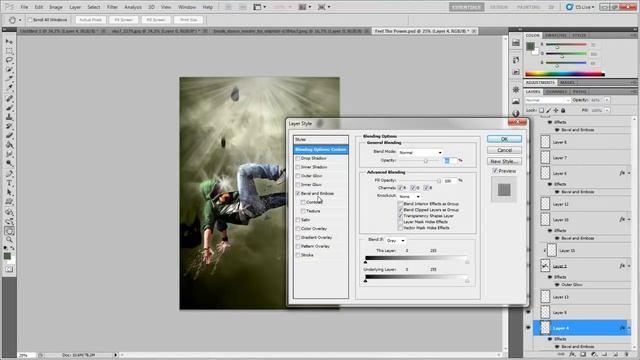Collapse Layer 4 effects arrow
640x360 pixels.
629,328
